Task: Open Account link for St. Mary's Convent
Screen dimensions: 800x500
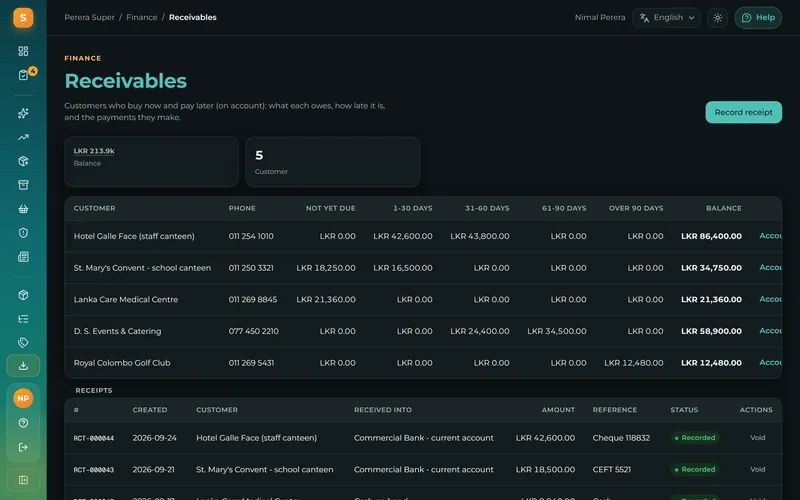Action: pyautogui.click(x=770, y=267)
